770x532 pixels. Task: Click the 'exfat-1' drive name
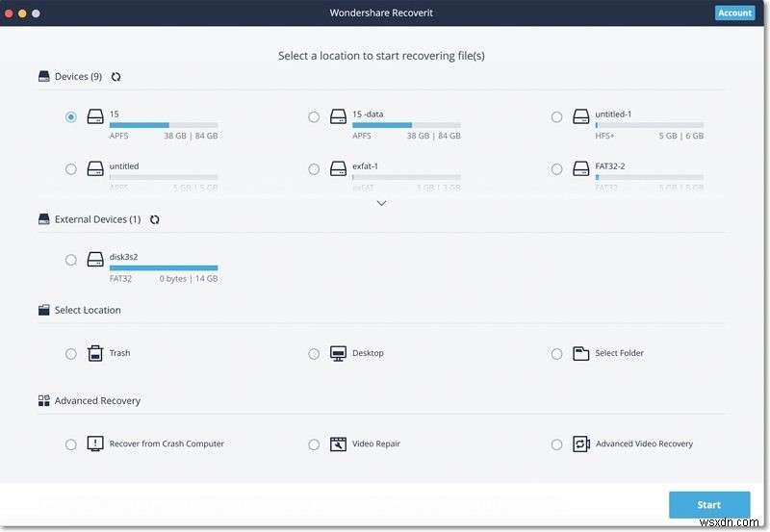[366, 165]
